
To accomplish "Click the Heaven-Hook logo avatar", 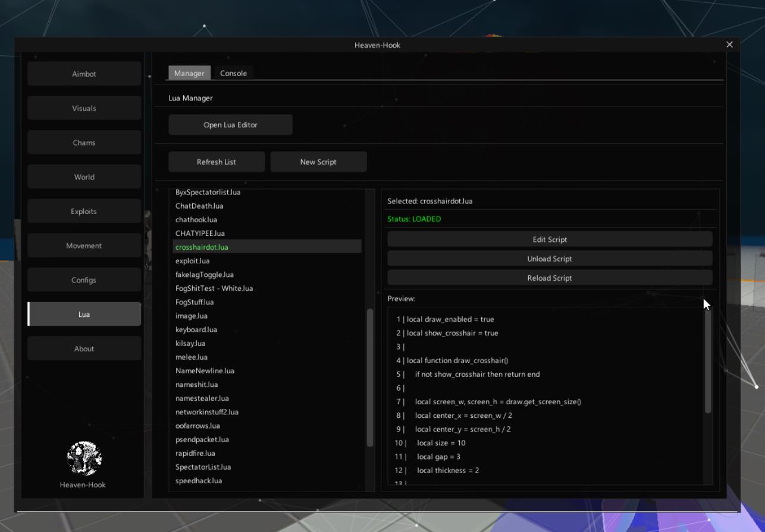I will (84, 458).
